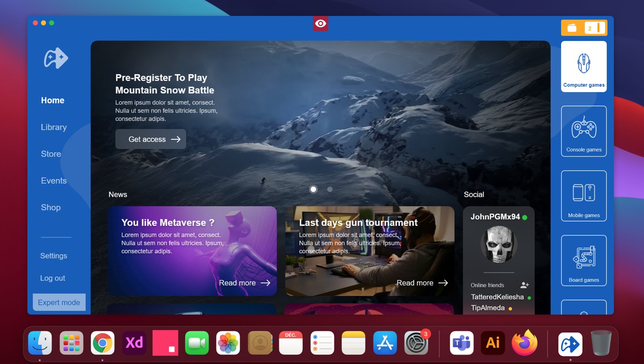
Task: Open the Shop section
Action: click(51, 207)
